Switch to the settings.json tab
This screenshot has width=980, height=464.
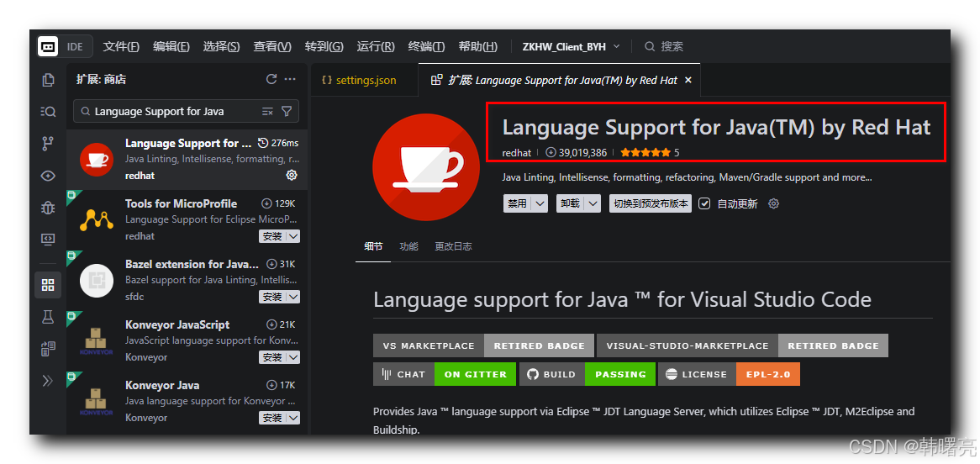[364, 80]
